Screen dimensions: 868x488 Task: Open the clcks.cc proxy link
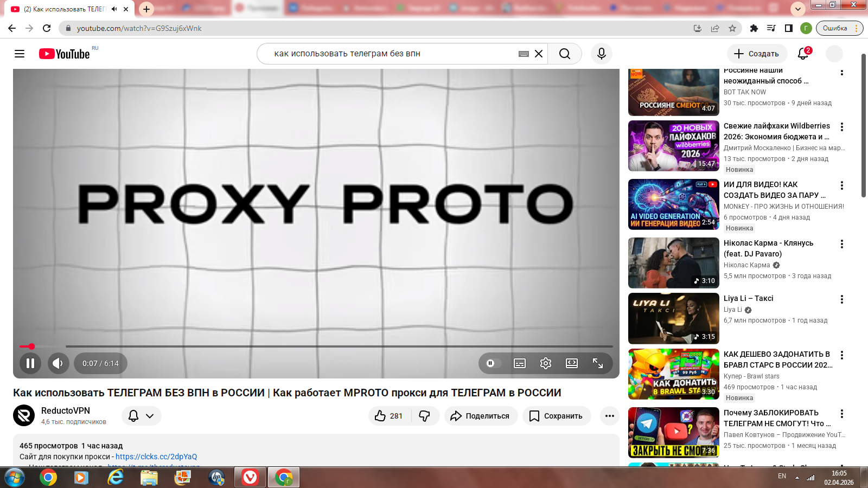[x=156, y=457]
